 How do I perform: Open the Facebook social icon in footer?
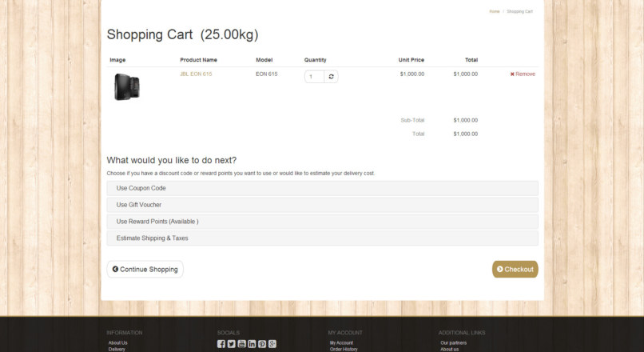221,344
